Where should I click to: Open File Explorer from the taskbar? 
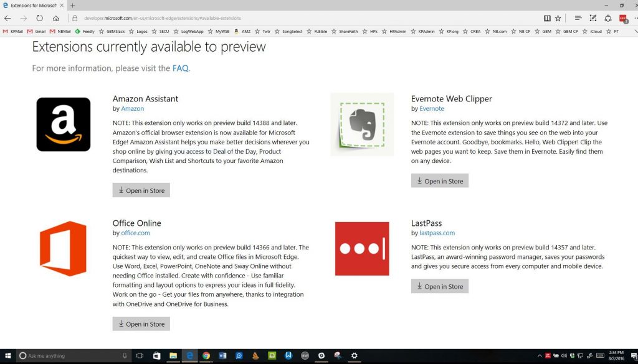(x=173, y=356)
